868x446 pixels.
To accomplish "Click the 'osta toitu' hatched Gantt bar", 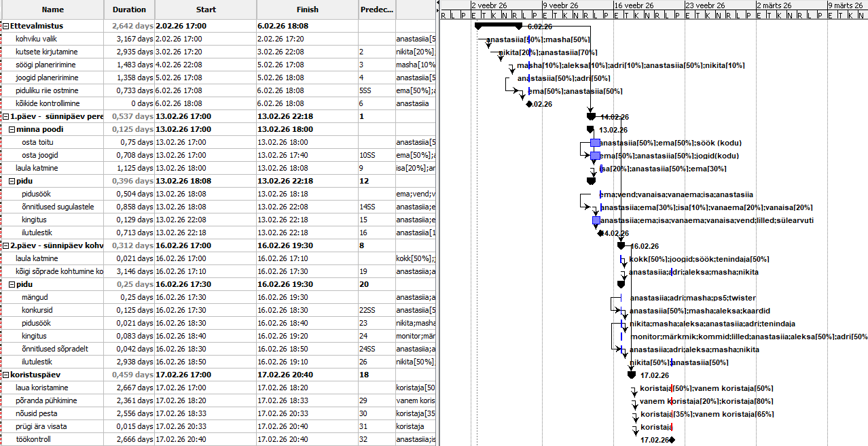I will (x=596, y=143).
